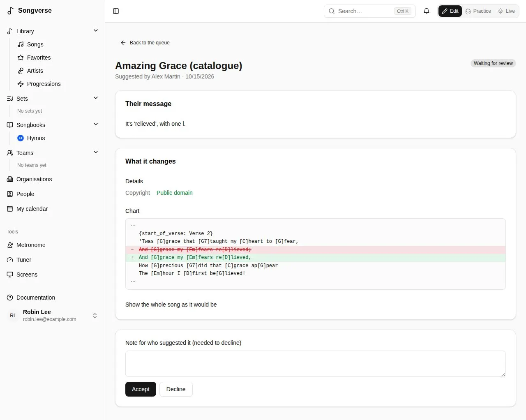Go back to the queue
Viewport: 526px width, 420px height.
click(145, 43)
